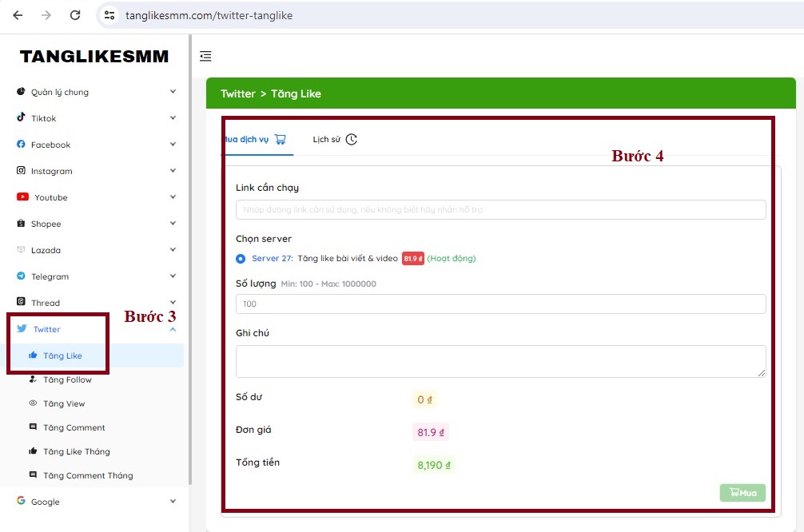Image resolution: width=804 pixels, height=532 pixels.
Task: Click the Telegram icon in sidebar
Action: tap(21, 276)
